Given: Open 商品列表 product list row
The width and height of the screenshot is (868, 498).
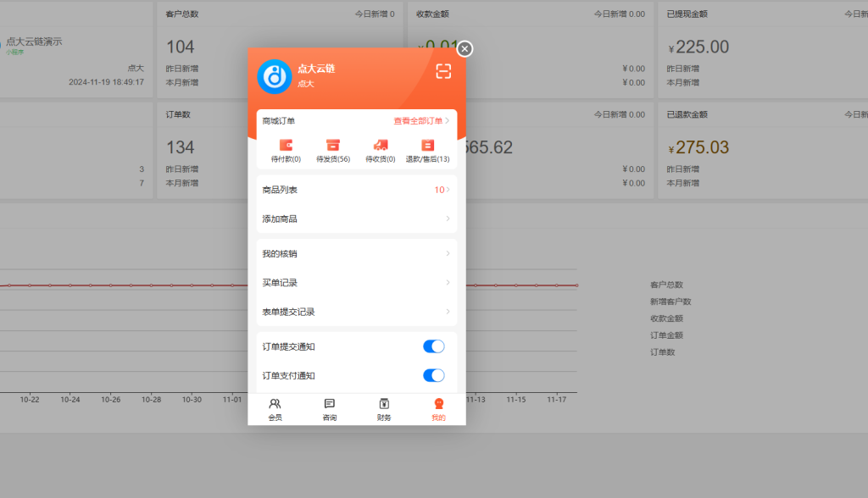Looking at the screenshot, I should click(357, 190).
